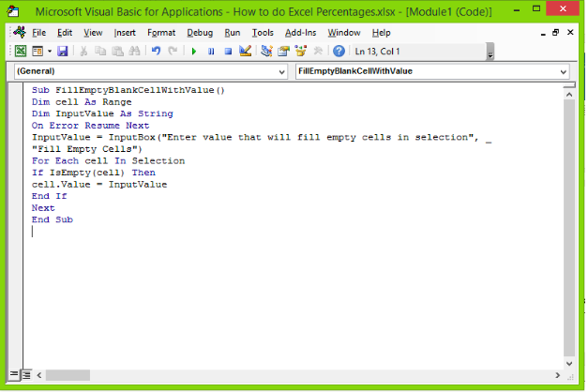Image resolution: width=588 pixels, height=392 pixels.
Task: Click the "End Sub" line
Action: 53,219
